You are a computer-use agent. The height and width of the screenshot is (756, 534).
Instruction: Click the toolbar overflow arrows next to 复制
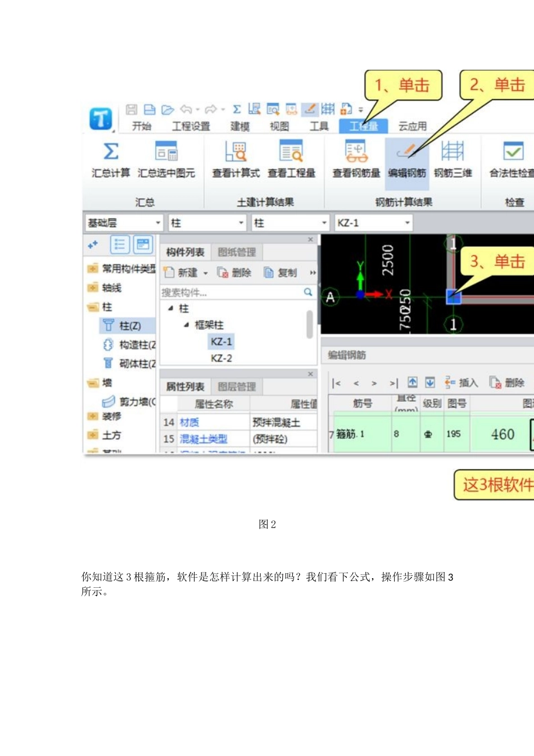click(313, 273)
